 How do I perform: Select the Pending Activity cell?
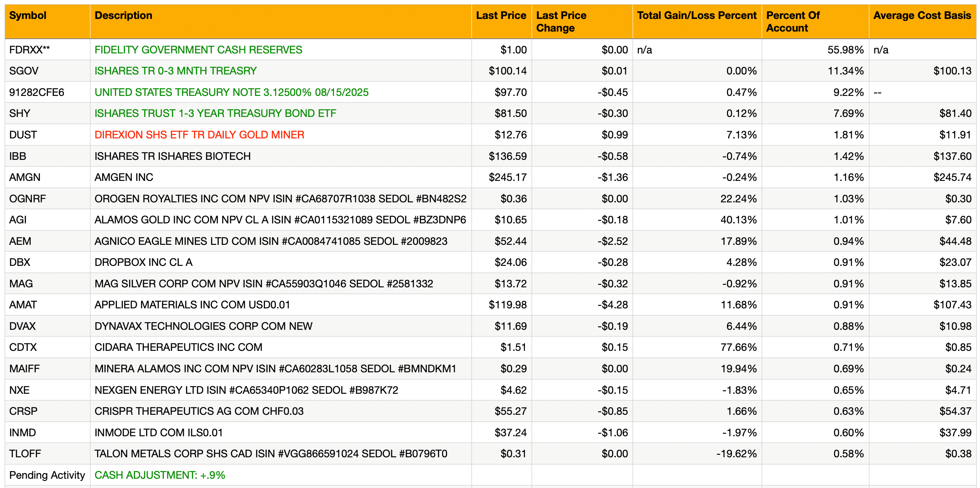[48, 475]
